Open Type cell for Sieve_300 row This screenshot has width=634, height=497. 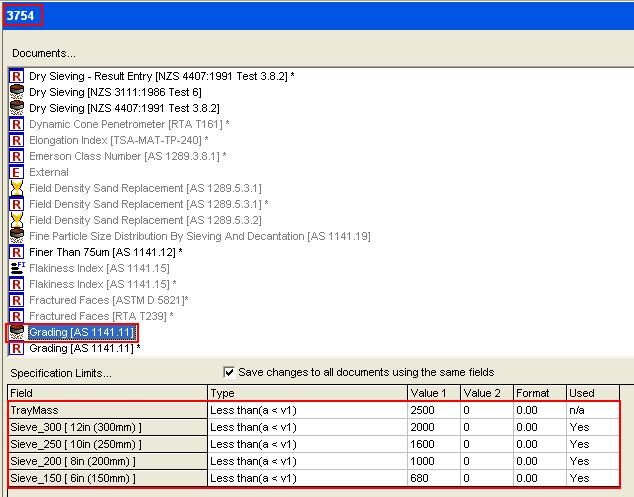(x=306, y=427)
